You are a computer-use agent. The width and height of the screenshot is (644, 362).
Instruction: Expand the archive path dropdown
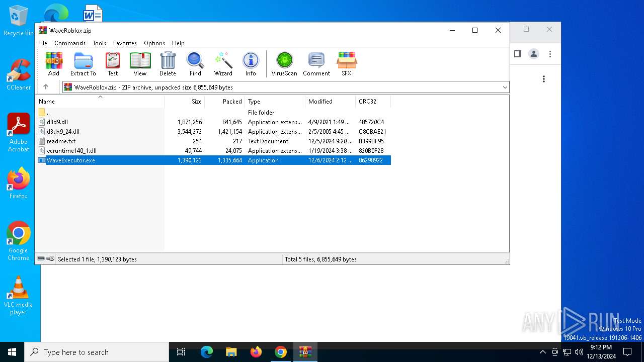[505, 87]
